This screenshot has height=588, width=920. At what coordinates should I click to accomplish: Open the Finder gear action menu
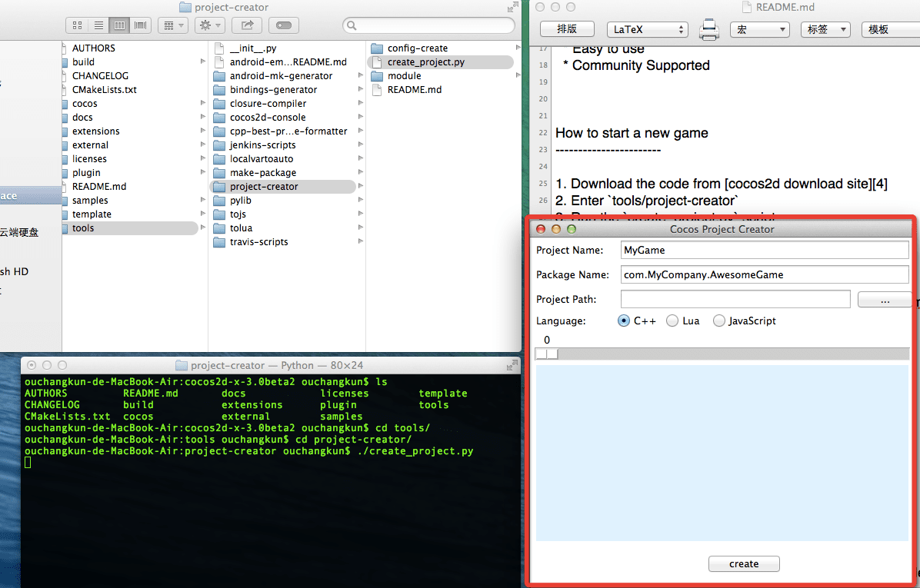209,25
